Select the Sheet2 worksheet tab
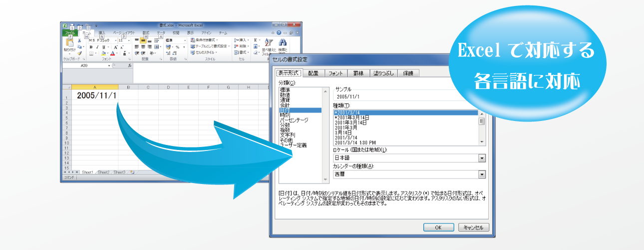644x250 pixels. [x=103, y=172]
